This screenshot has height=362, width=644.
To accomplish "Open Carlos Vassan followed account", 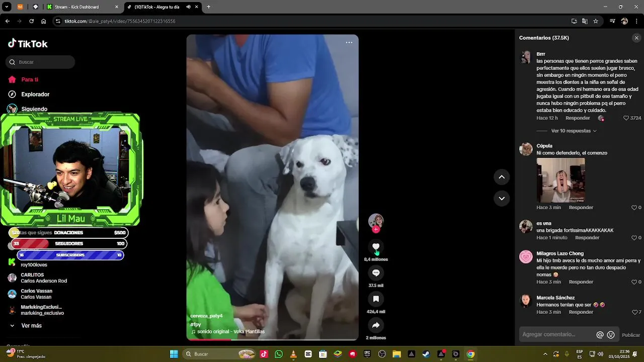I will (x=30, y=294).
